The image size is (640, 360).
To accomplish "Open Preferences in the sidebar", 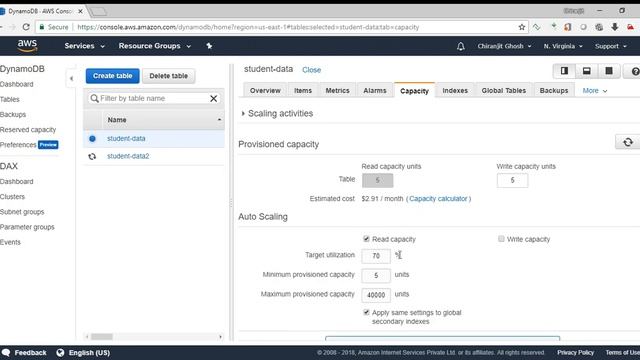I will click(18, 145).
